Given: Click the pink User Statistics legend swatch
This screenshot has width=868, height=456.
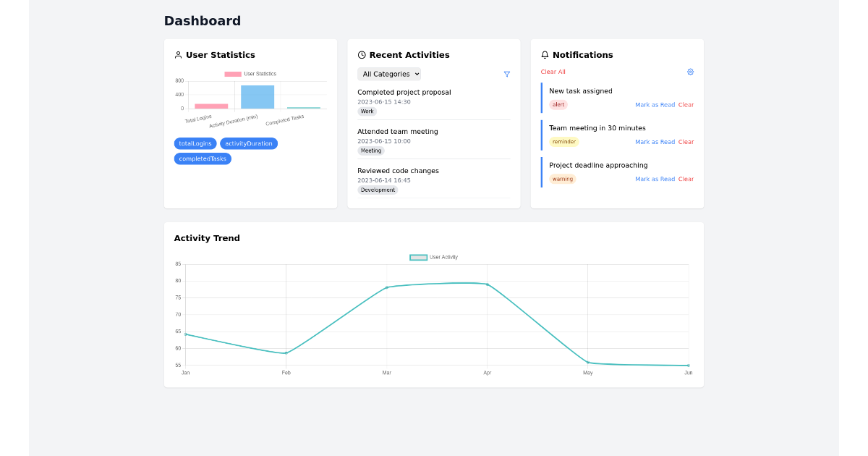Looking at the screenshot, I should pyautogui.click(x=233, y=73).
